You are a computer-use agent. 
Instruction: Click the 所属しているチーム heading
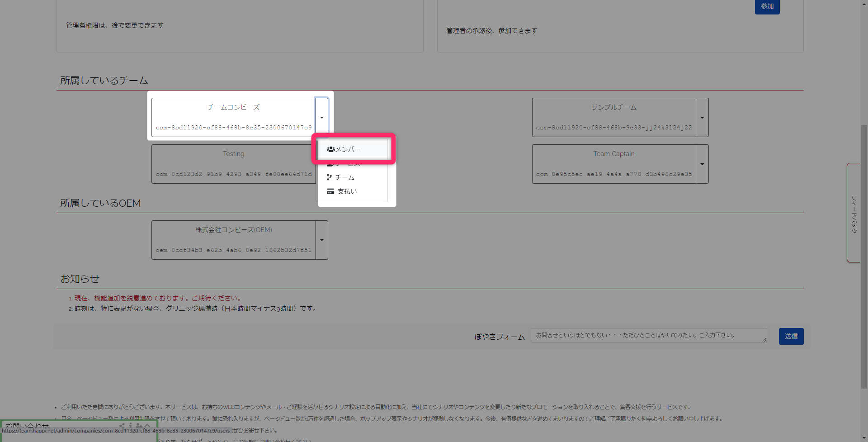pos(104,81)
